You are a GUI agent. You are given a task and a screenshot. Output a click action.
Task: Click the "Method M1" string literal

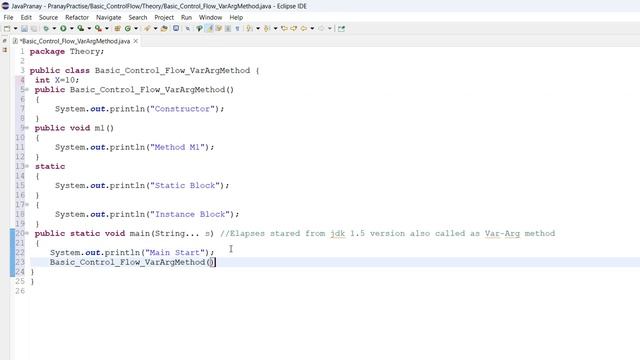(x=177, y=147)
